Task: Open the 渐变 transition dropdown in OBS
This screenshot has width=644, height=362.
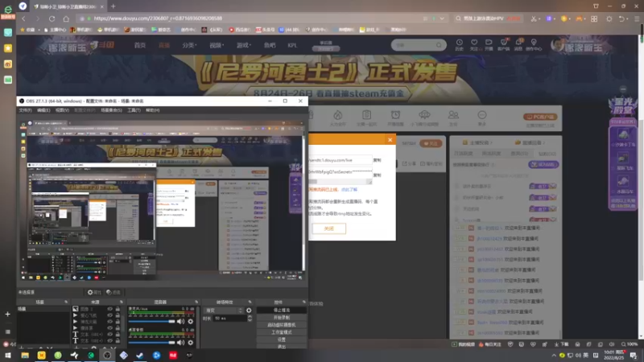Action: (x=224, y=311)
